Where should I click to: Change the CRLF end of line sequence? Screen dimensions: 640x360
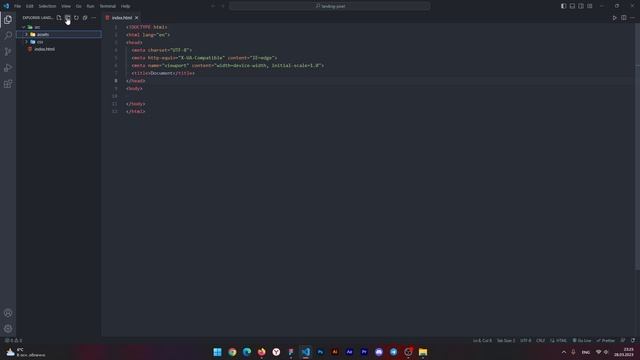pos(540,340)
